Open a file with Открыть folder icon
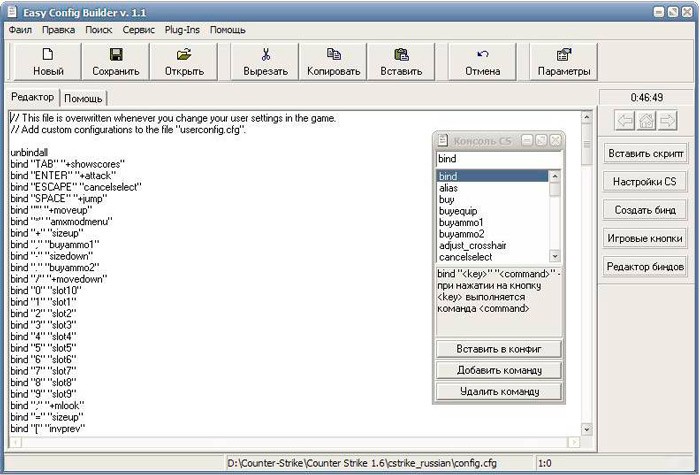 point(184,54)
